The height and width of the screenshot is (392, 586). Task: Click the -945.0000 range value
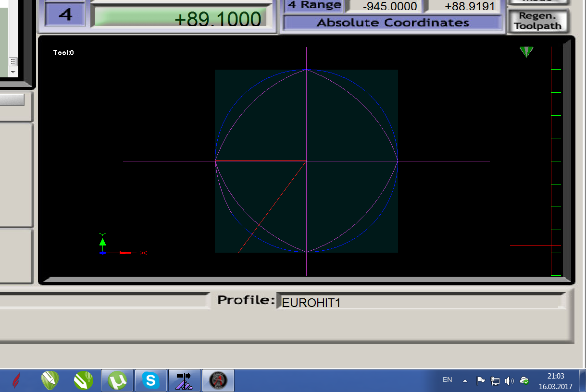(386, 6)
